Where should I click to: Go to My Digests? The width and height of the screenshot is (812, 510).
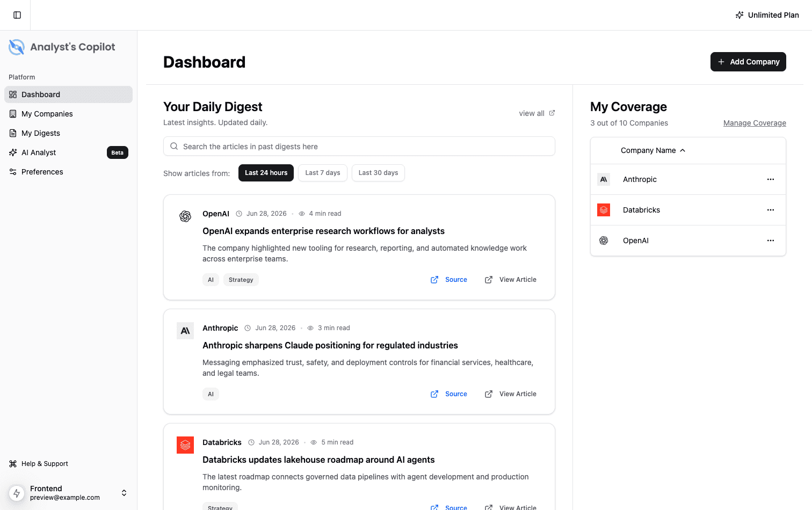pos(68,133)
